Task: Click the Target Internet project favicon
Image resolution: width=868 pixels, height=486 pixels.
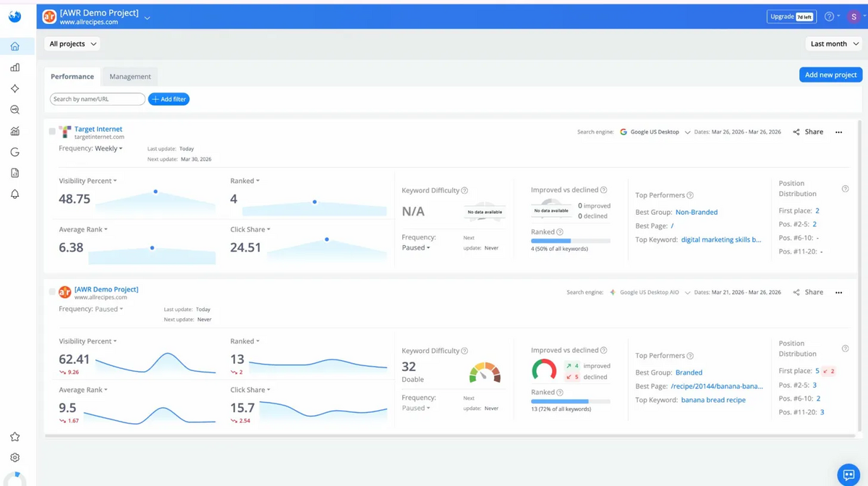Action: (65, 132)
